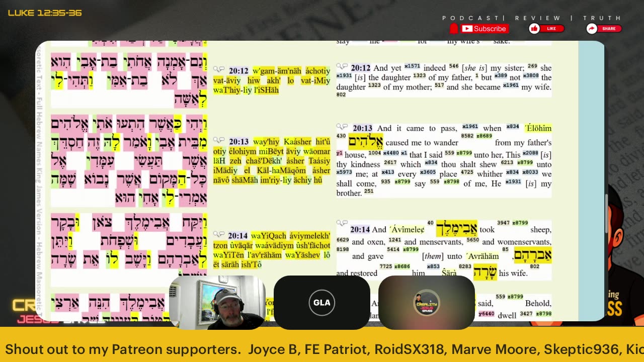Click the name 'Ávímelec in verse 20:14
Screen dimensions: 644x362
pos(407,230)
